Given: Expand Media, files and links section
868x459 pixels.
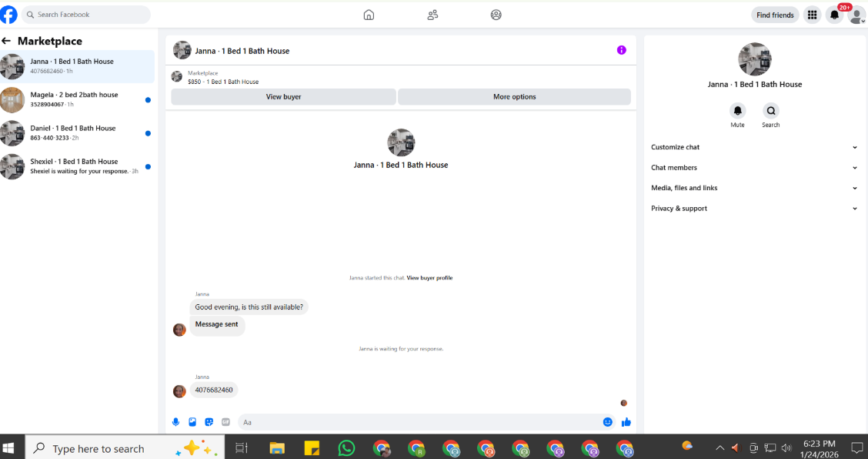Looking at the screenshot, I should (755, 188).
